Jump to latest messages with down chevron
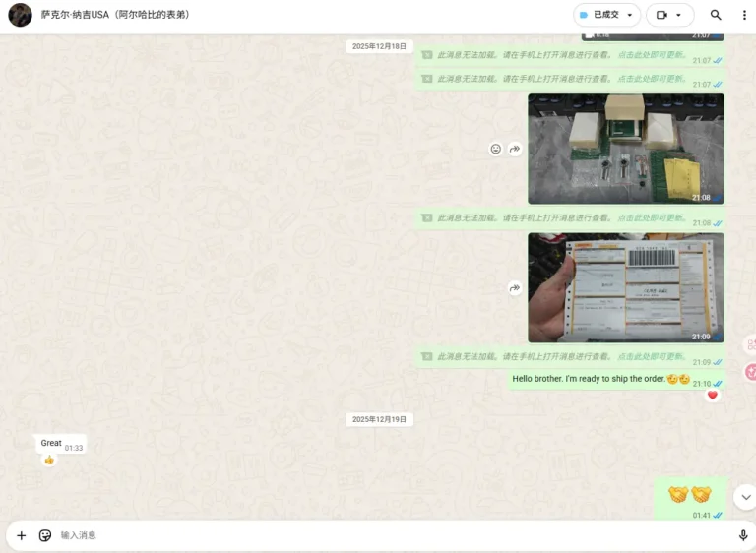Screen dimensions: 756x553 (x=746, y=498)
